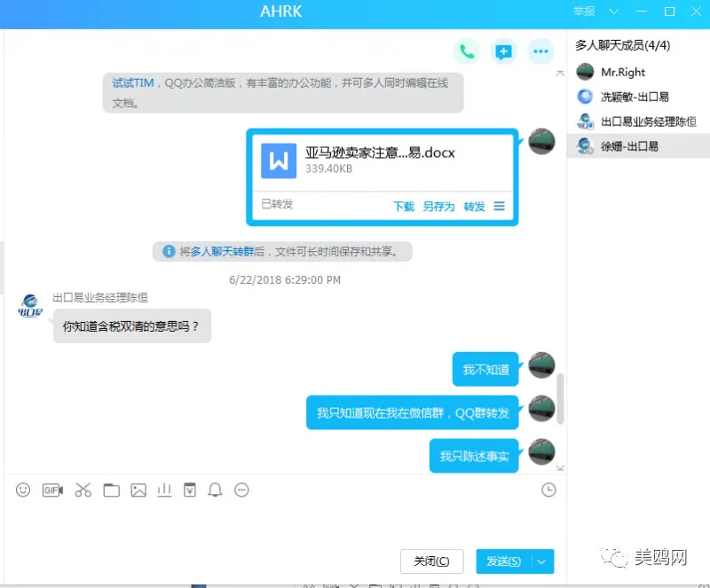Click the 下载 link on file
The height and width of the screenshot is (588, 710).
click(404, 207)
